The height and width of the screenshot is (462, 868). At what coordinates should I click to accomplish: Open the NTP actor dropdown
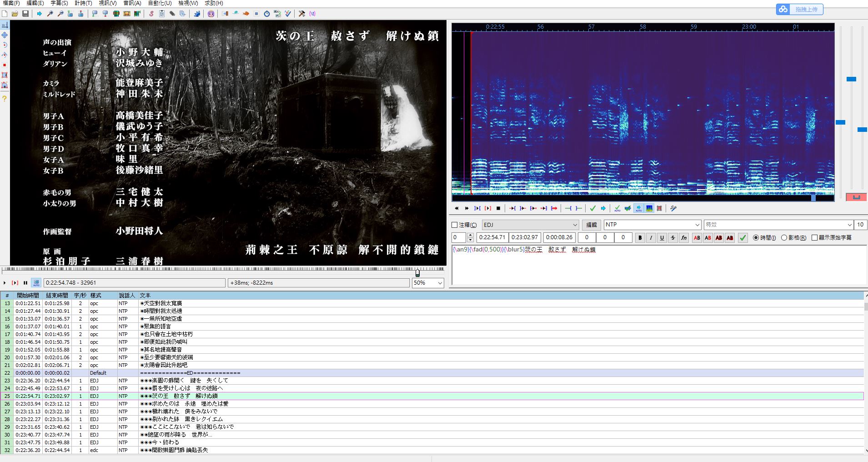click(x=652, y=225)
